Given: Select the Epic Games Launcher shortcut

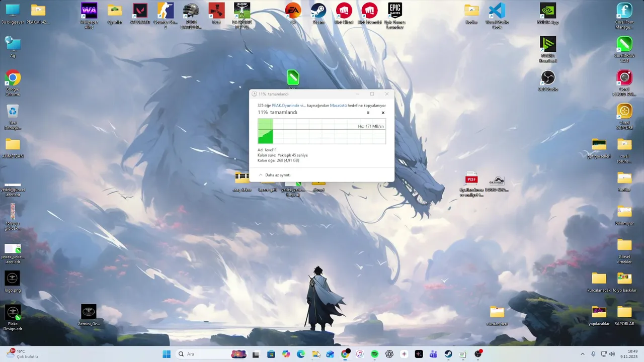Looking at the screenshot, I should 395,16.
